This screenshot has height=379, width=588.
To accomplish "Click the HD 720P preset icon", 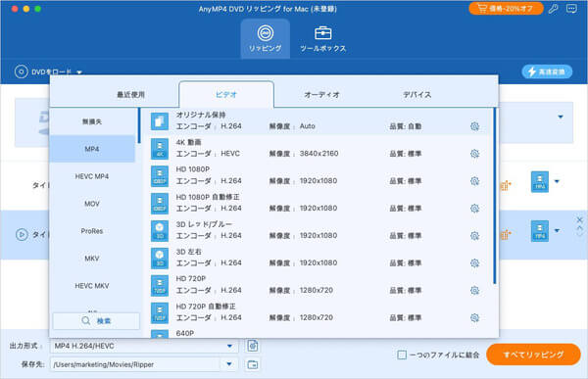I will (160, 285).
